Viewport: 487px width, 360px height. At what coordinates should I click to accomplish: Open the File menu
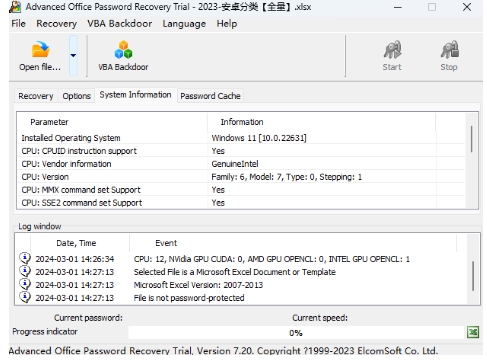click(18, 24)
